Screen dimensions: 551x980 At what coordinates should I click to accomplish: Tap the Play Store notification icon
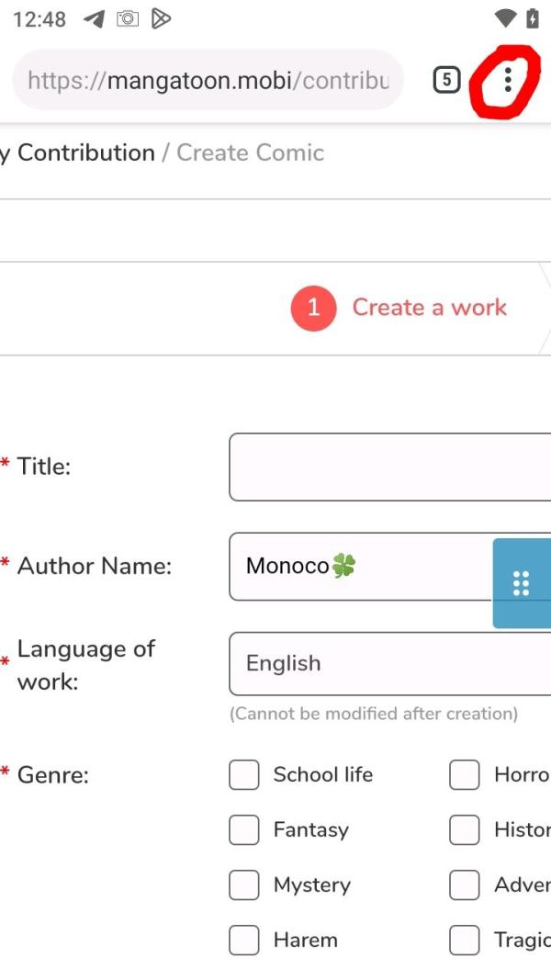pos(162,19)
